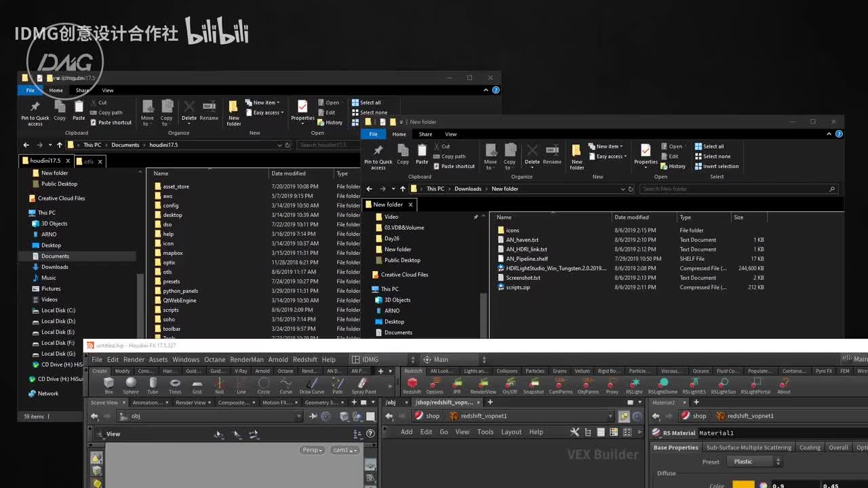Open Redshift About shelf tool

coord(784,386)
